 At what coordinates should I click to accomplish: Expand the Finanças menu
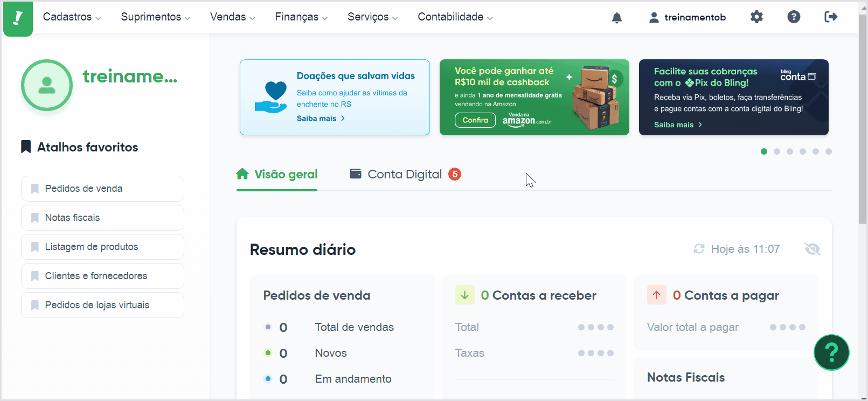302,17
